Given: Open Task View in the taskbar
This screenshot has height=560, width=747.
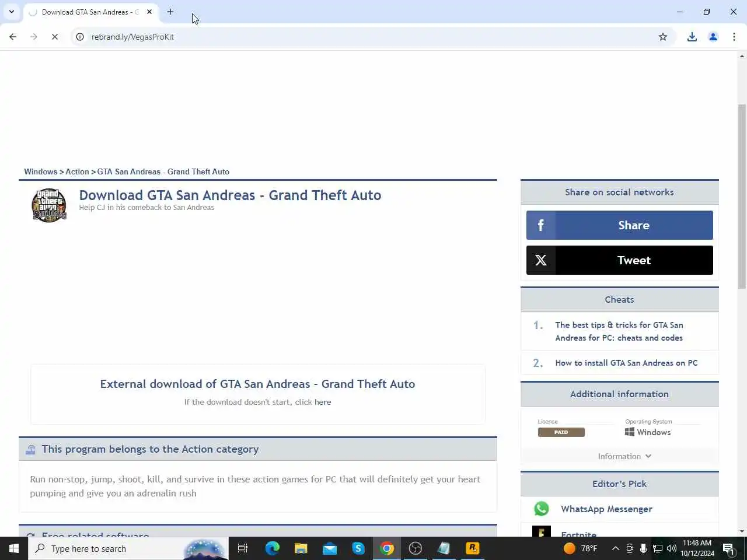Looking at the screenshot, I should click(243, 548).
